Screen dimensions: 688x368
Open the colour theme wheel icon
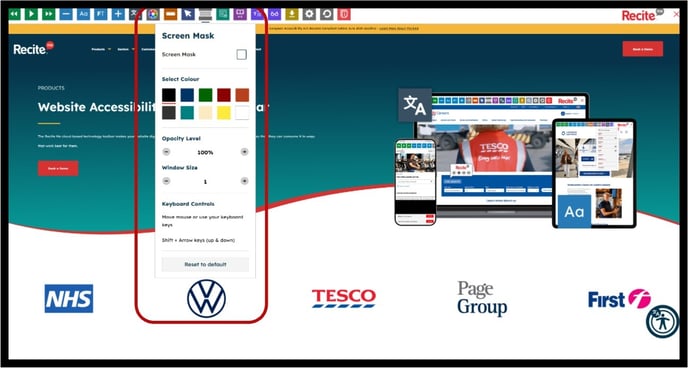(153, 14)
